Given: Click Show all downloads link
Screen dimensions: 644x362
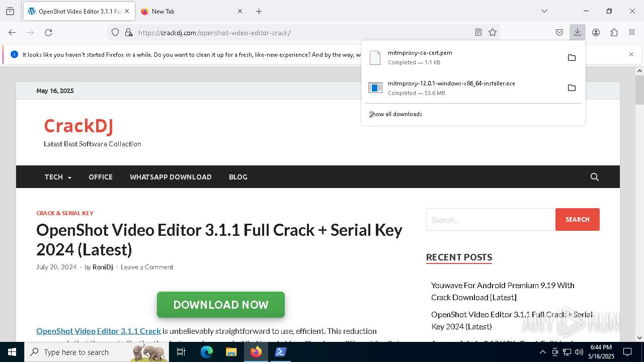Looking at the screenshot, I should (x=395, y=114).
